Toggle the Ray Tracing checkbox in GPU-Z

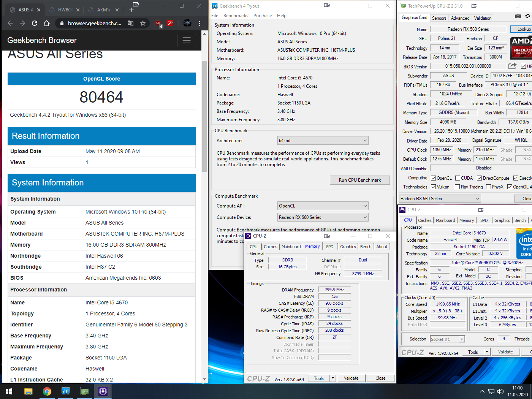click(x=458, y=187)
